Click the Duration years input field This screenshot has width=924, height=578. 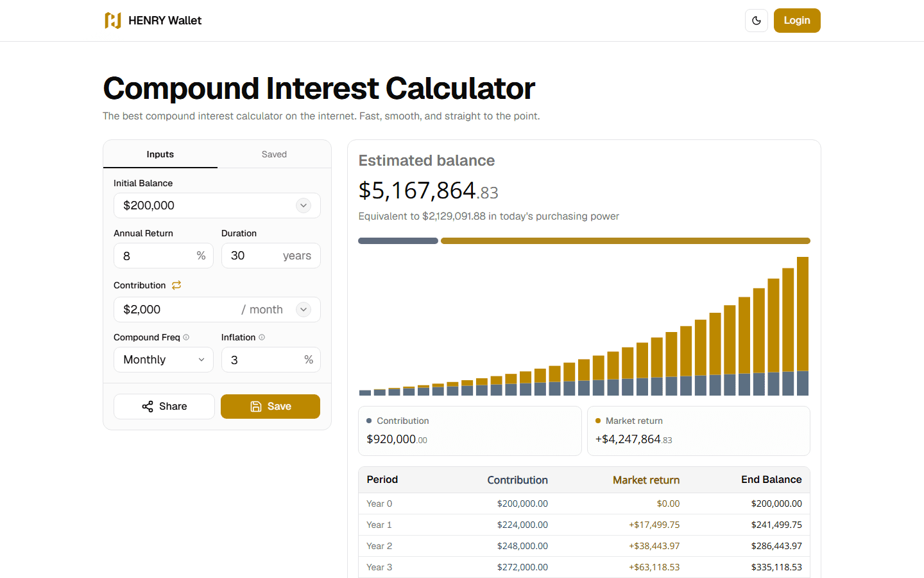[271, 256]
